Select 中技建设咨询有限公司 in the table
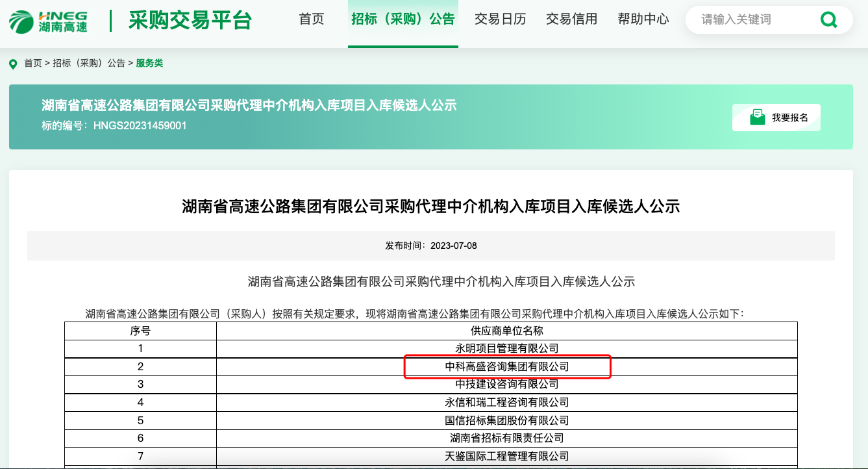868x469 pixels. tap(507, 385)
